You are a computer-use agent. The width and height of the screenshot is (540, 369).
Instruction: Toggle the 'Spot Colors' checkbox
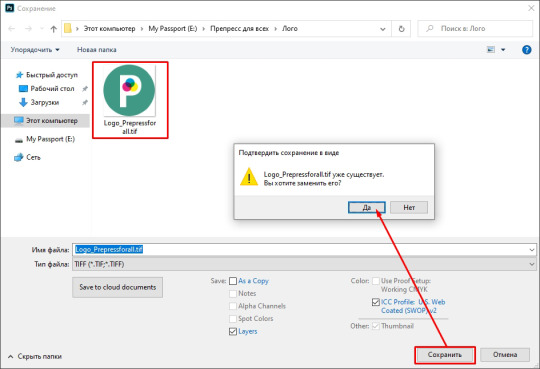coord(233,319)
